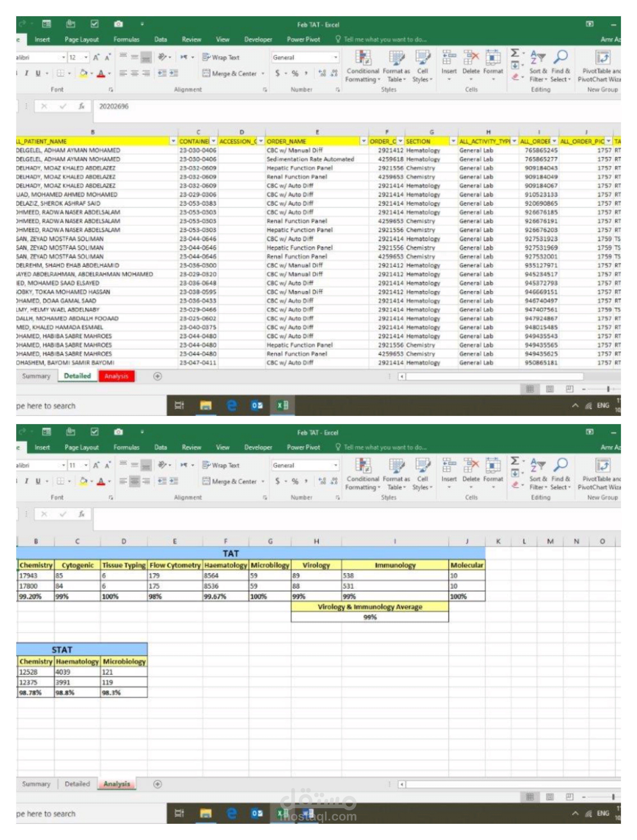Click percent style in Detailed-sheet window
The image size is (637, 840).
295,73
